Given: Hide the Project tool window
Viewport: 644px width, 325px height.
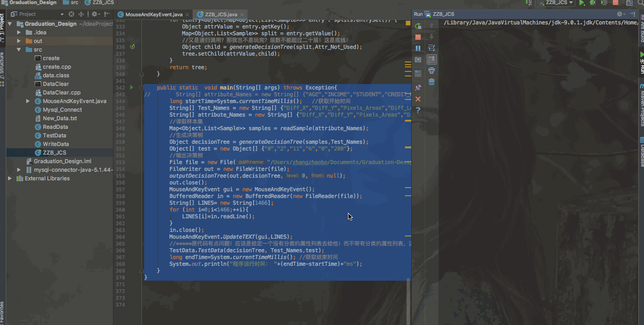Looking at the screenshot, I should 108,14.
